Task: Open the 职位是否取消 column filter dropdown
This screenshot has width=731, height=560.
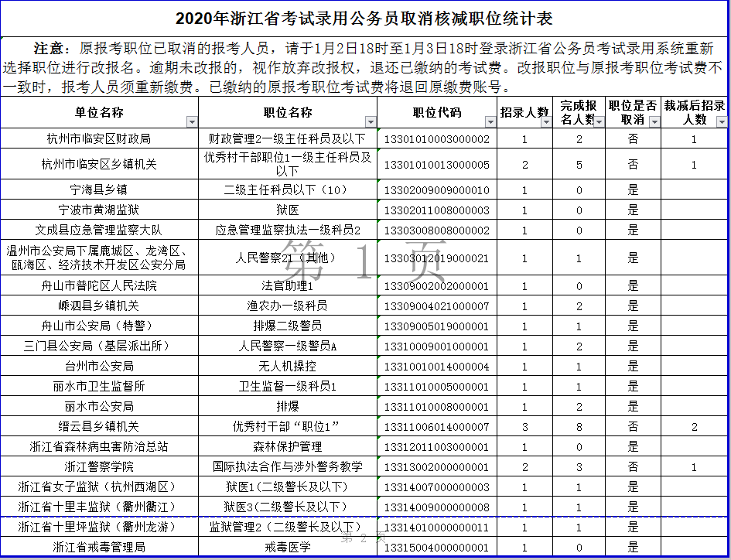Action: (x=654, y=122)
